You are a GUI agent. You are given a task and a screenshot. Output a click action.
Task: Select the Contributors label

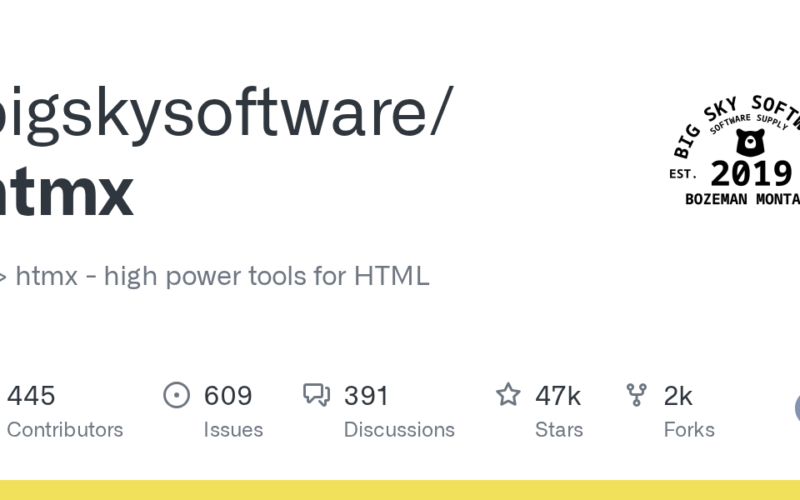coord(64,430)
